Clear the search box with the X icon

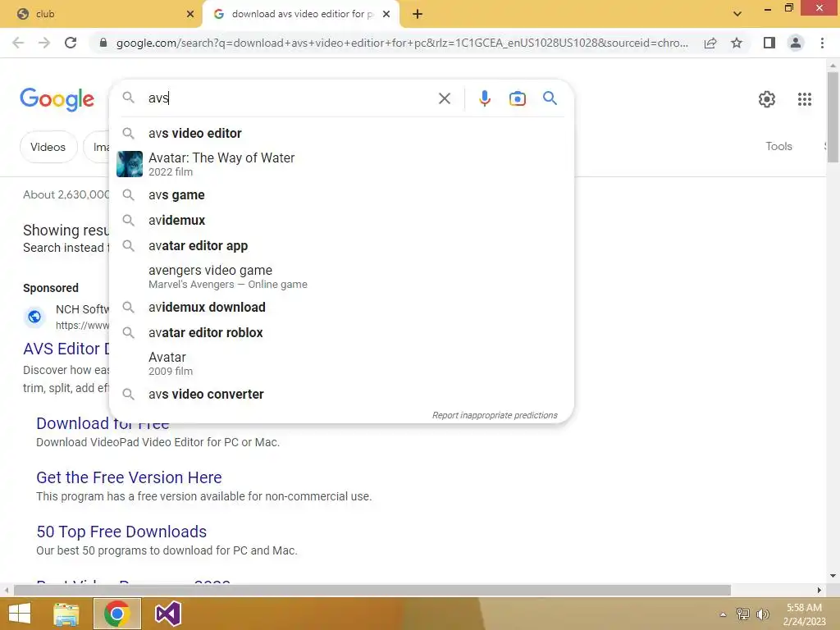coord(444,98)
